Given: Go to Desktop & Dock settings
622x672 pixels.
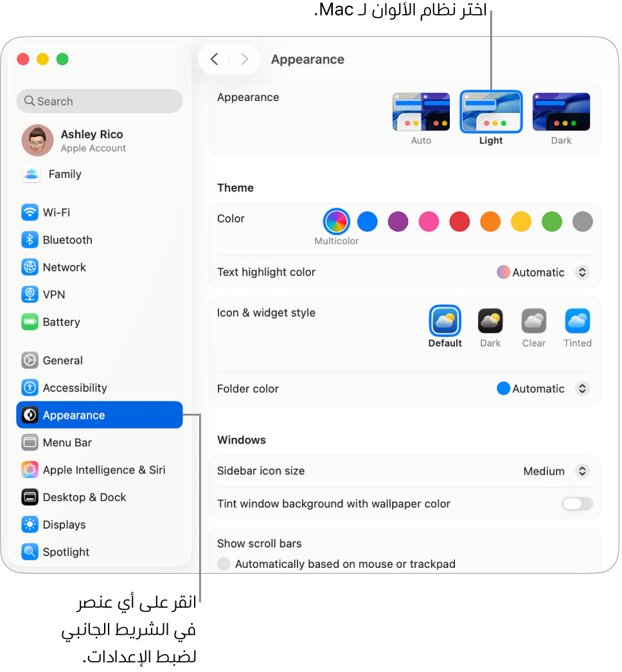Looking at the screenshot, I should [x=100, y=498].
